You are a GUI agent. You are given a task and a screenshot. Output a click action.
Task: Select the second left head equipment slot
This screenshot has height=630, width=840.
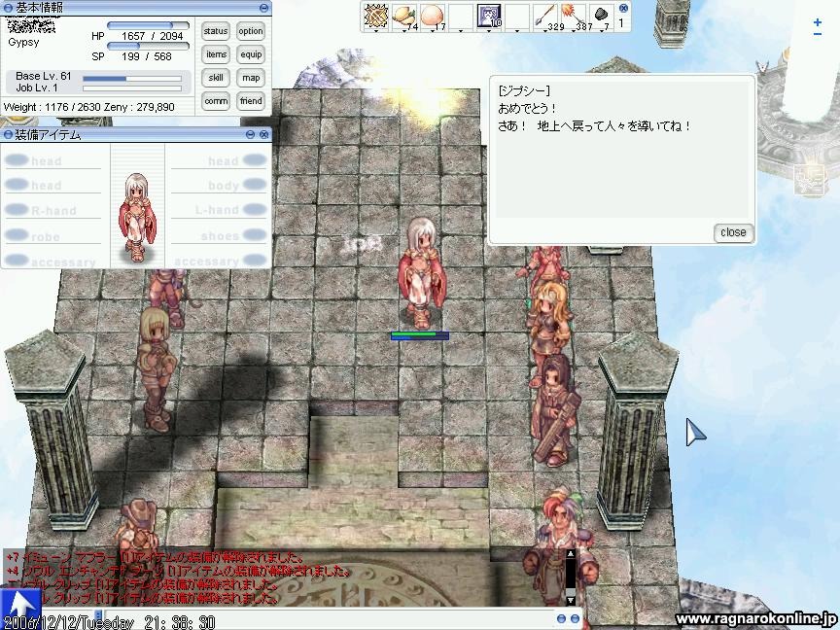[x=53, y=185]
